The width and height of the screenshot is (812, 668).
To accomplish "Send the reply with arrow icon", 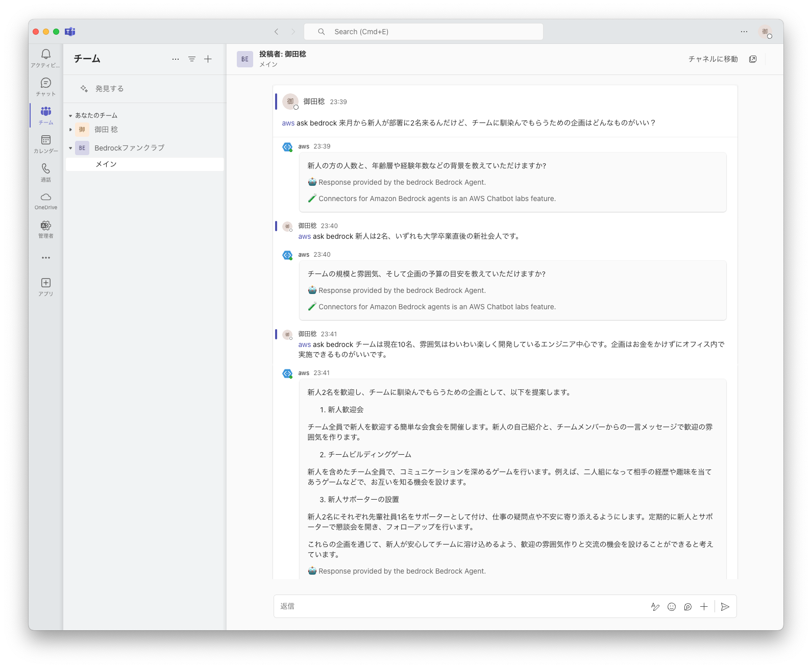I will (725, 607).
